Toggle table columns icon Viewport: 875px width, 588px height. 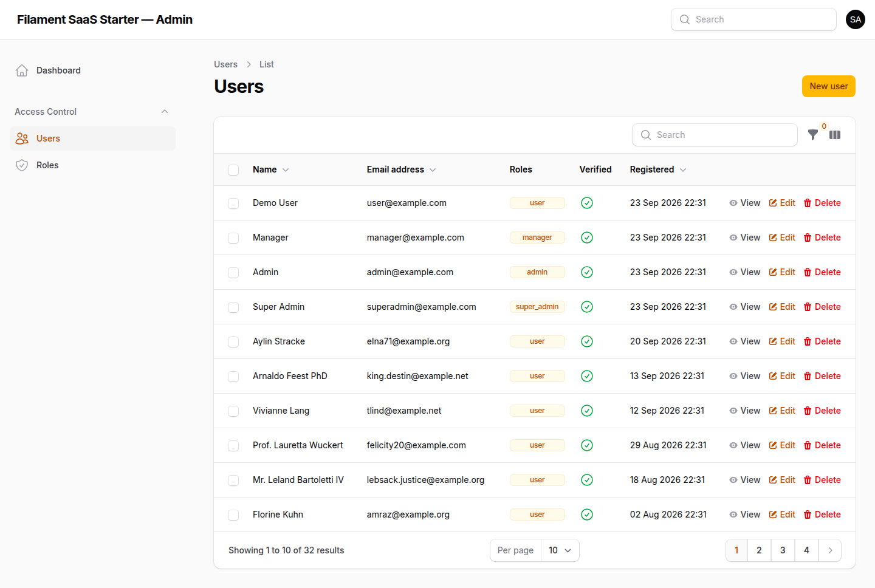pyautogui.click(x=835, y=135)
